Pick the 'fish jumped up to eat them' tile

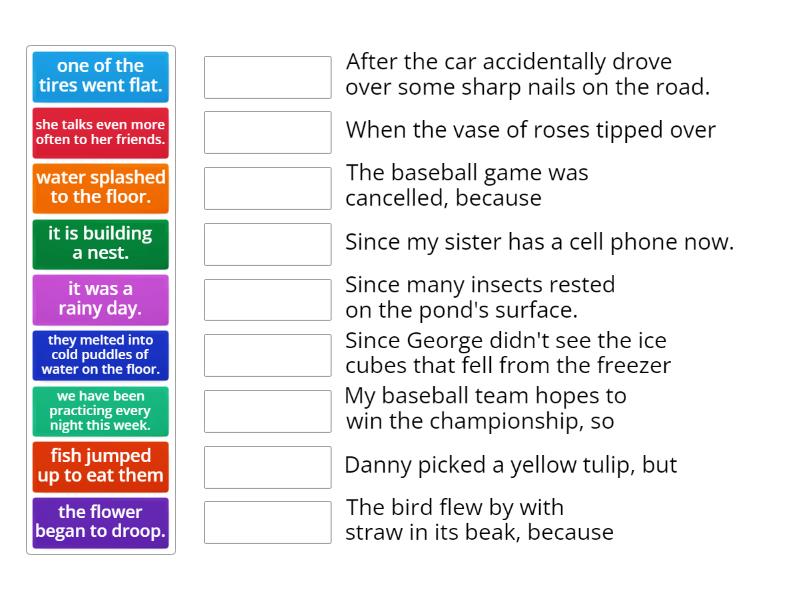[x=100, y=466]
